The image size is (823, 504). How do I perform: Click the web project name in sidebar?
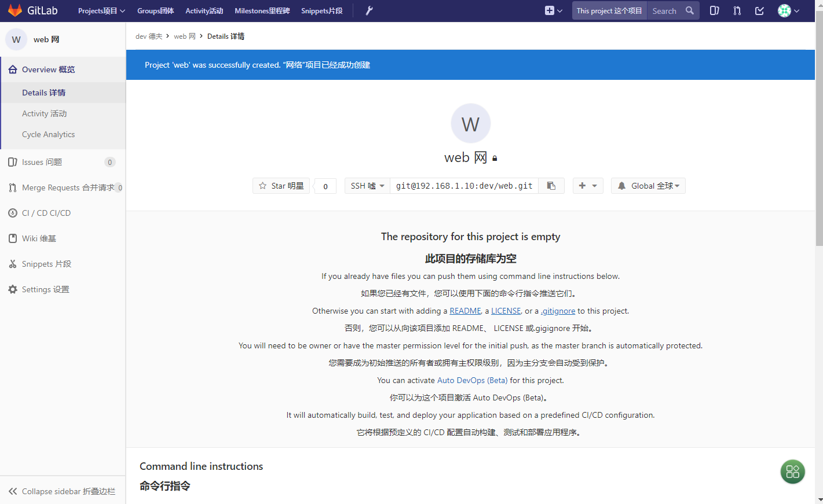(46, 39)
